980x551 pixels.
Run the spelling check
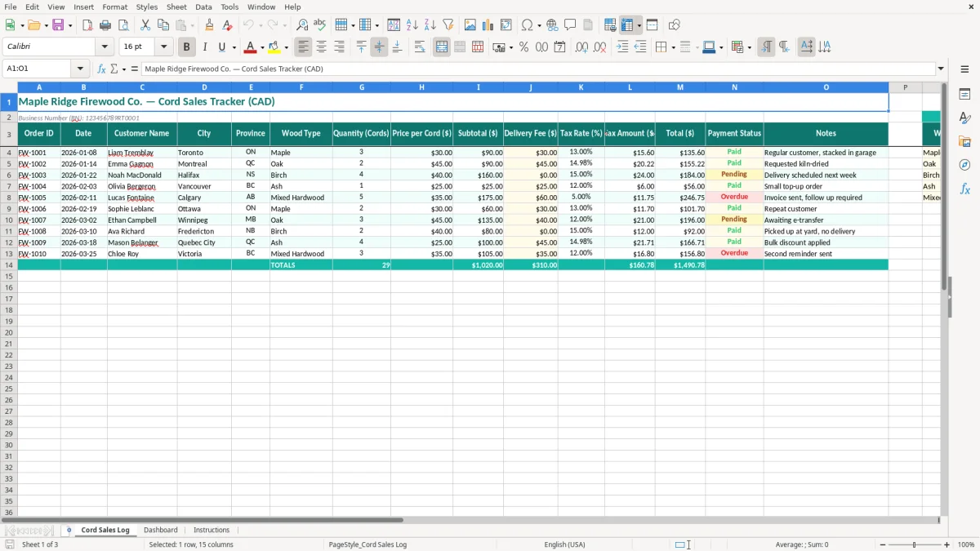(320, 25)
